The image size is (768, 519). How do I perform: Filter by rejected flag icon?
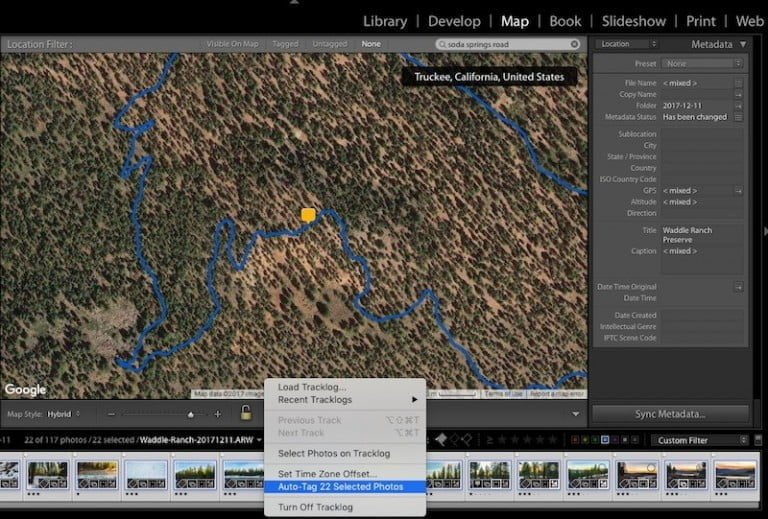[x=467, y=440]
